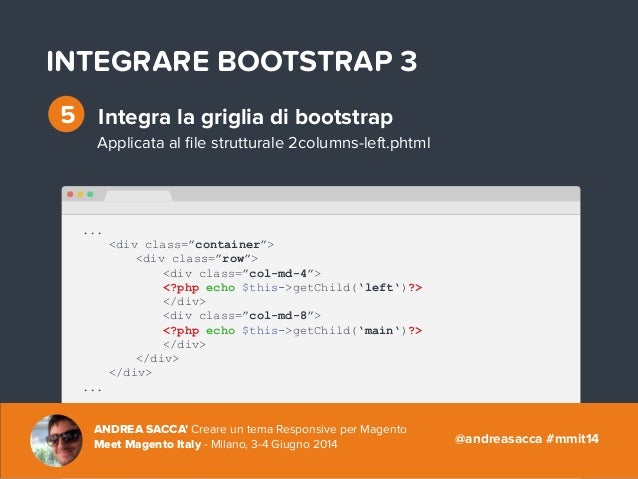
Task: Click the code line with class "col-md-8"
Action: (242, 316)
